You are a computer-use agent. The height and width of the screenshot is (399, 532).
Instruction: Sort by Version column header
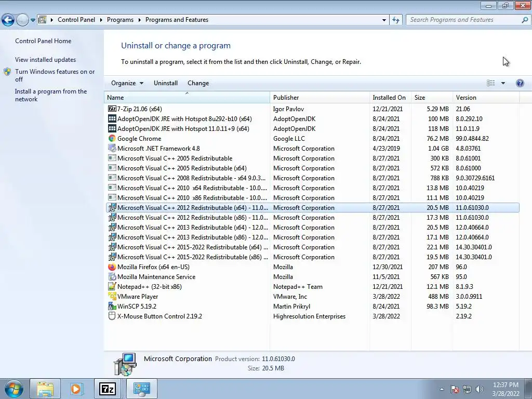pyautogui.click(x=486, y=97)
